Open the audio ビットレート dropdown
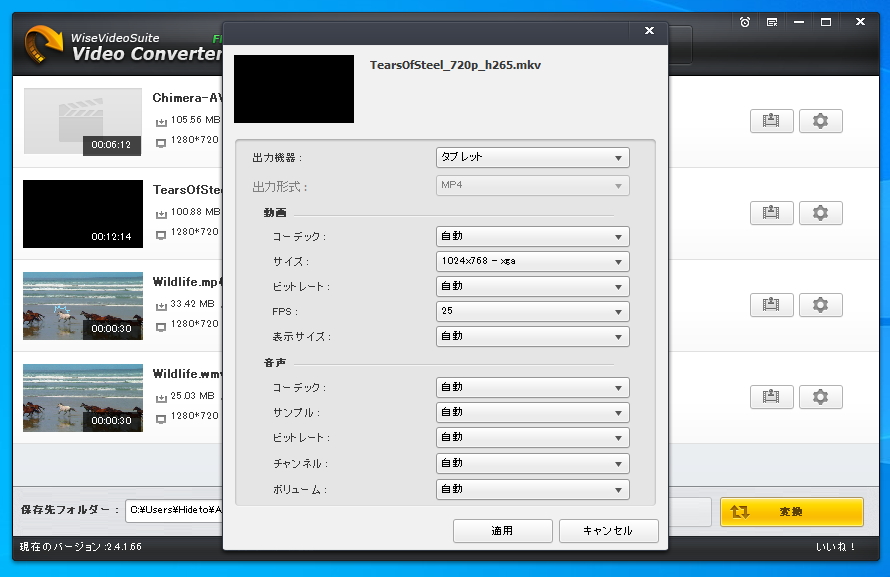 (532, 437)
